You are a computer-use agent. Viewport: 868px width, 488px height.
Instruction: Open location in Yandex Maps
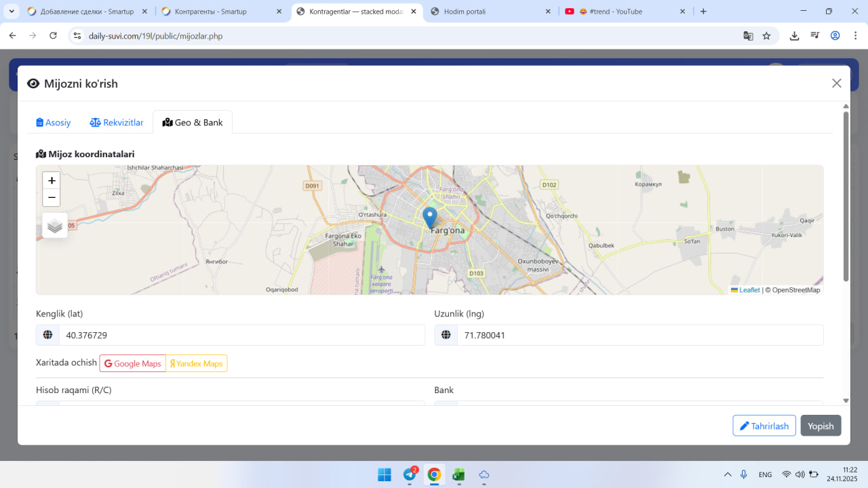197,363
